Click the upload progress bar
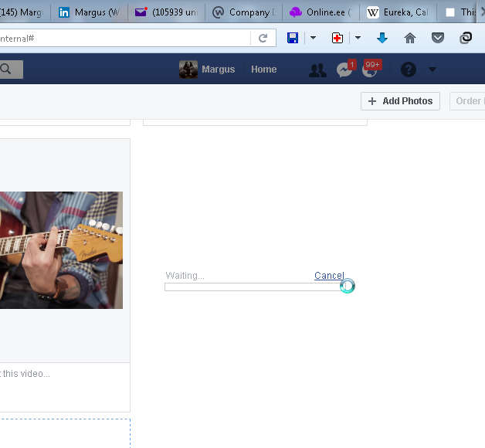485x448 pixels. click(254, 287)
